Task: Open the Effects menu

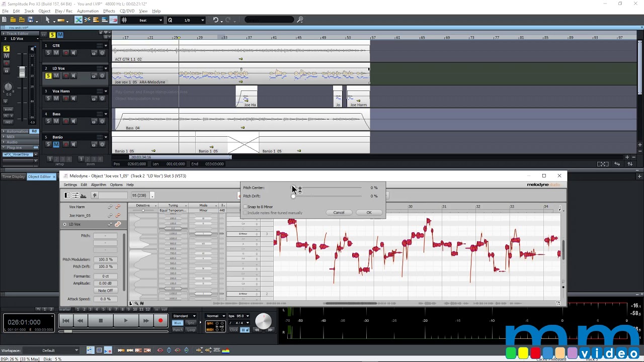Action: [x=109, y=11]
